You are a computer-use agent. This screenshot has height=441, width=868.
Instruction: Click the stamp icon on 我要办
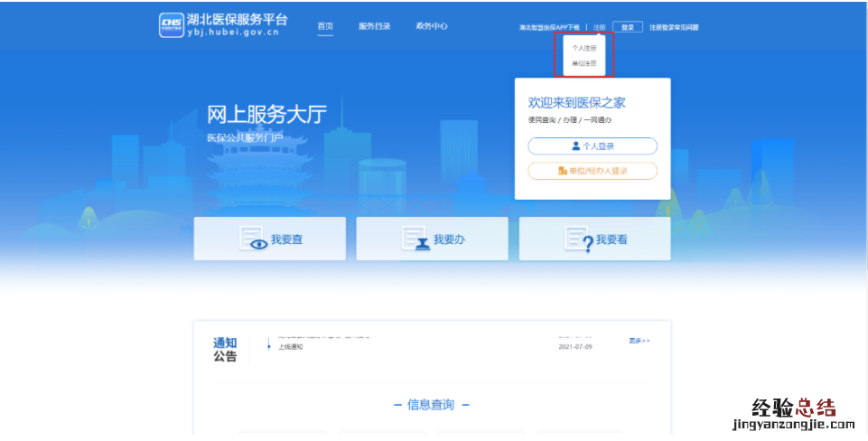[x=415, y=239]
